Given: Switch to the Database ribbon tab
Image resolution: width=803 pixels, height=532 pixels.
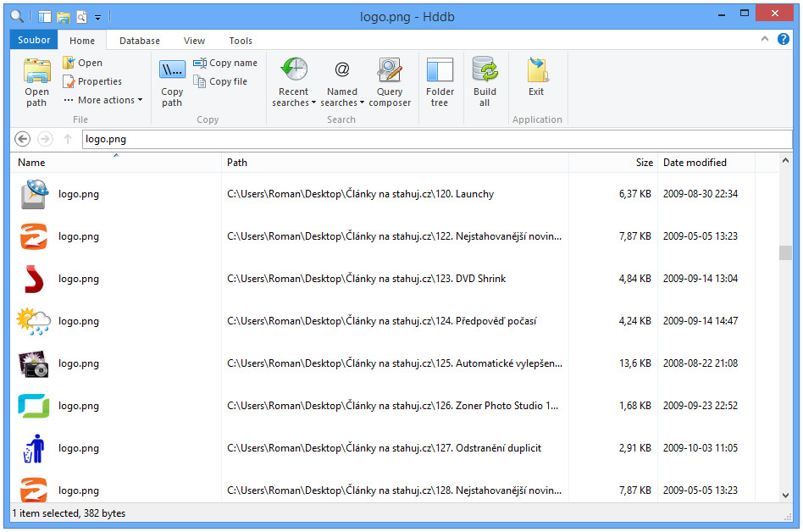Looking at the screenshot, I should (x=139, y=41).
